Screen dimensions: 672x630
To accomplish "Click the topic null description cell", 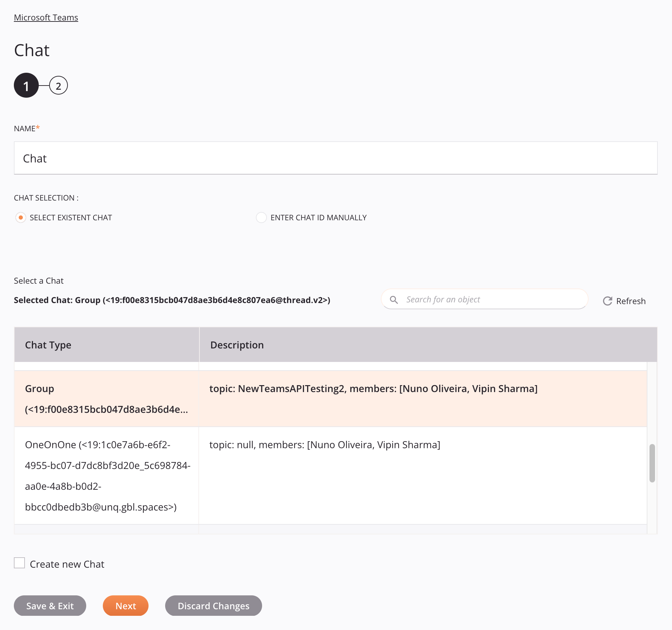I will [423, 476].
